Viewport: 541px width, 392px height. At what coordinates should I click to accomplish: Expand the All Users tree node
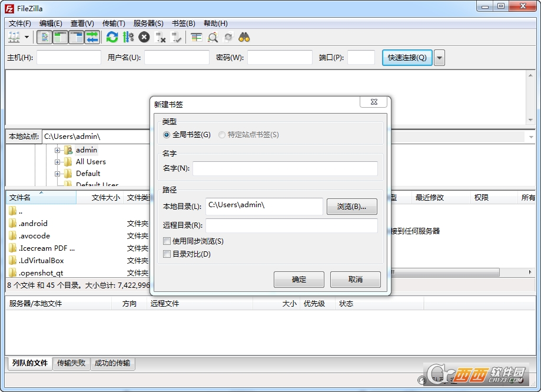tap(57, 162)
